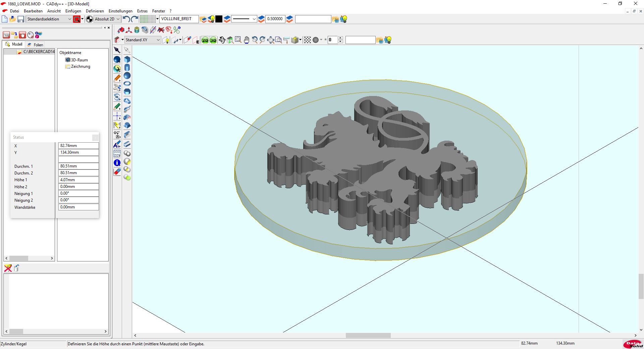Open the Standardselektion dropdown
This screenshot has height=349, width=644.
click(x=49, y=19)
